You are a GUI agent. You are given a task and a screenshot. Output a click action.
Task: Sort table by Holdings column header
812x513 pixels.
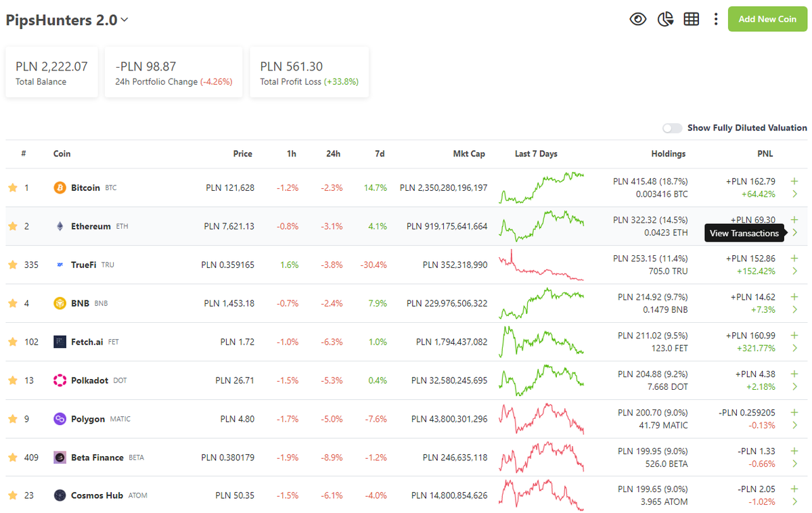click(x=669, y=154)
